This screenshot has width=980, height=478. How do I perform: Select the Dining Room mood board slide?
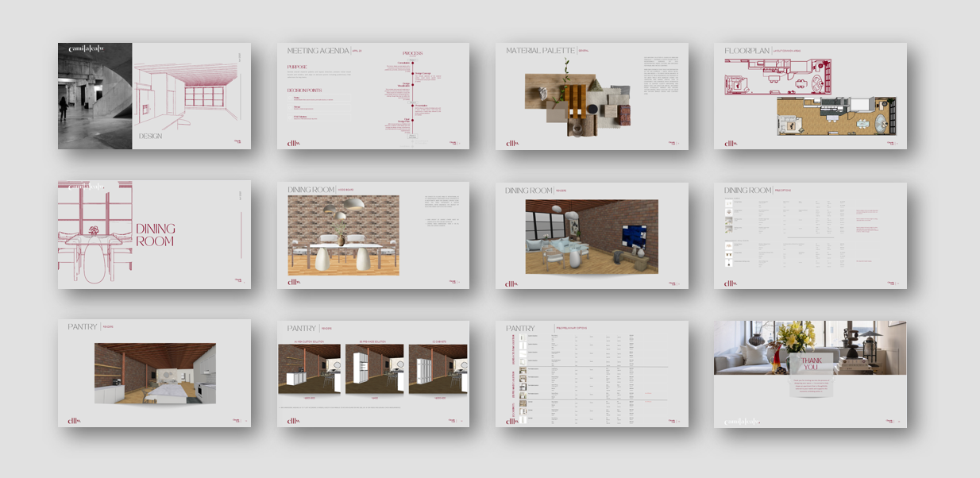372,234
